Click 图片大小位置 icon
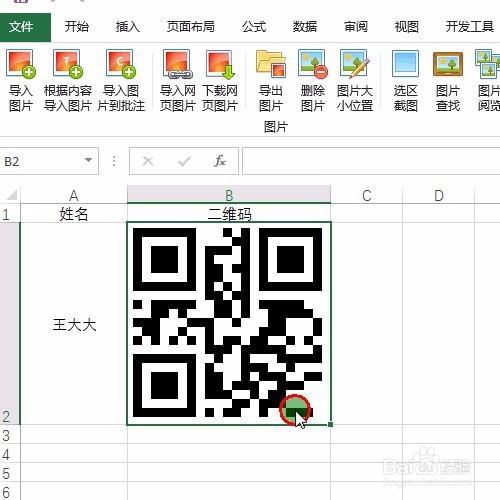The image size is (500, 500). pyautogui.click(x=355, y=64)
